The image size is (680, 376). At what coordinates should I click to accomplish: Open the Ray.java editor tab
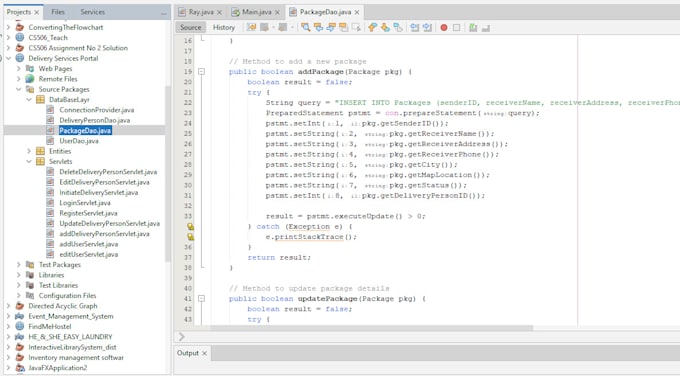201,12
